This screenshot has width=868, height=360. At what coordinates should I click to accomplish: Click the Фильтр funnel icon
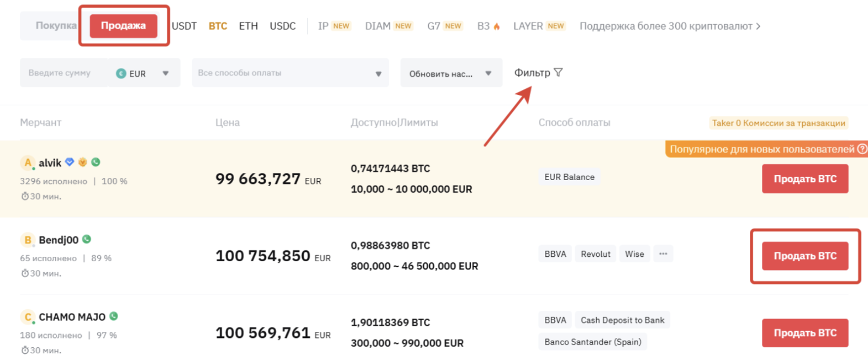tap(558, 72)
